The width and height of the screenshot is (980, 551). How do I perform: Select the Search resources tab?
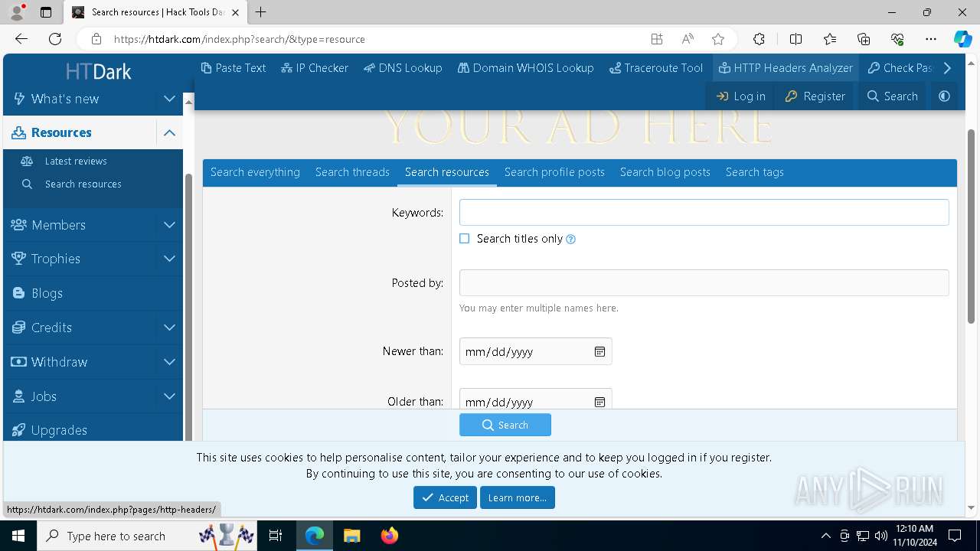pos(447,172)
